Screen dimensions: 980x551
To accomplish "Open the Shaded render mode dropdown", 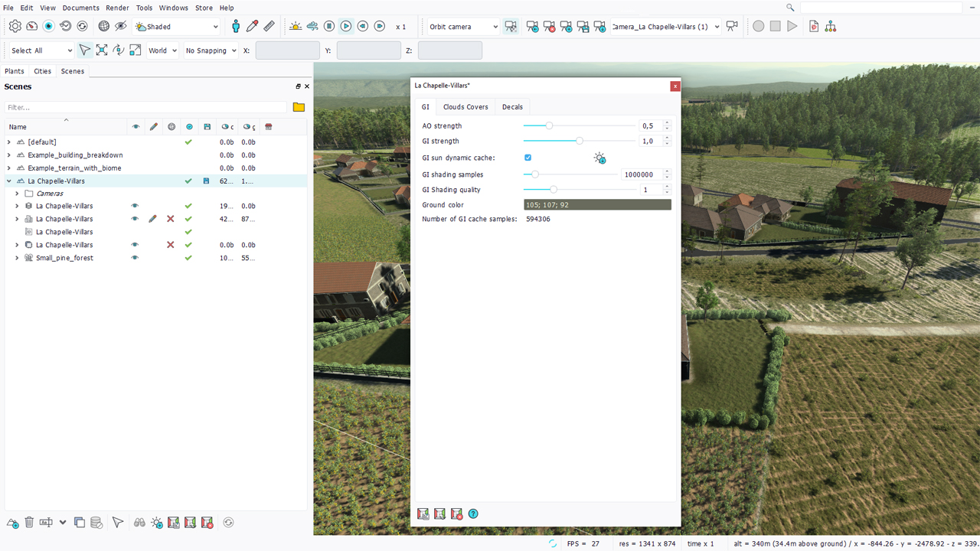I will [177, 27].
